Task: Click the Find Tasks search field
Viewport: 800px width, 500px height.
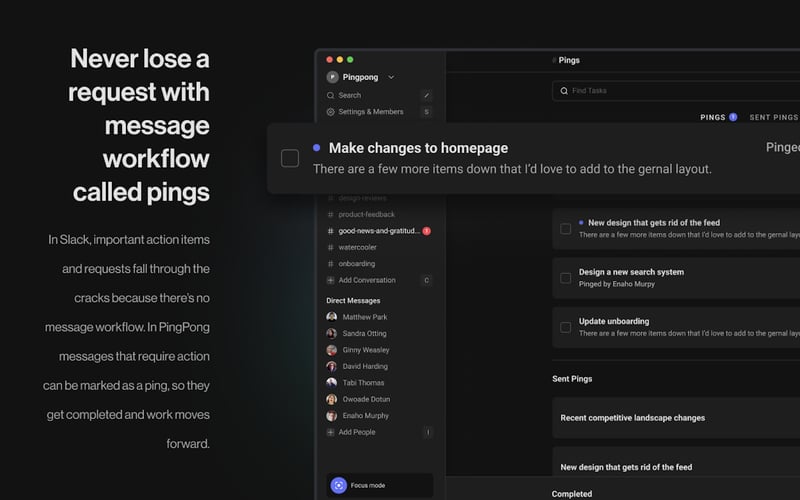Action: coord(676,91)
